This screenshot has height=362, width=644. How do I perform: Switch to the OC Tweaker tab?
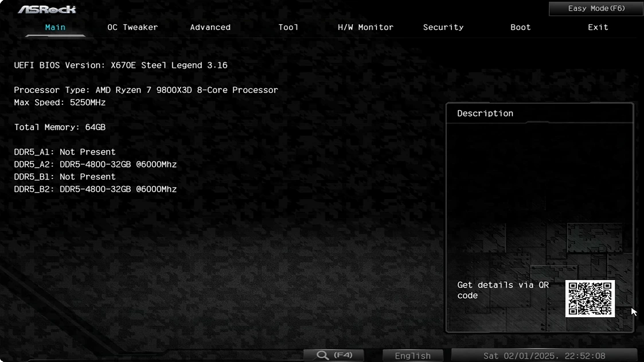(132, 27)
